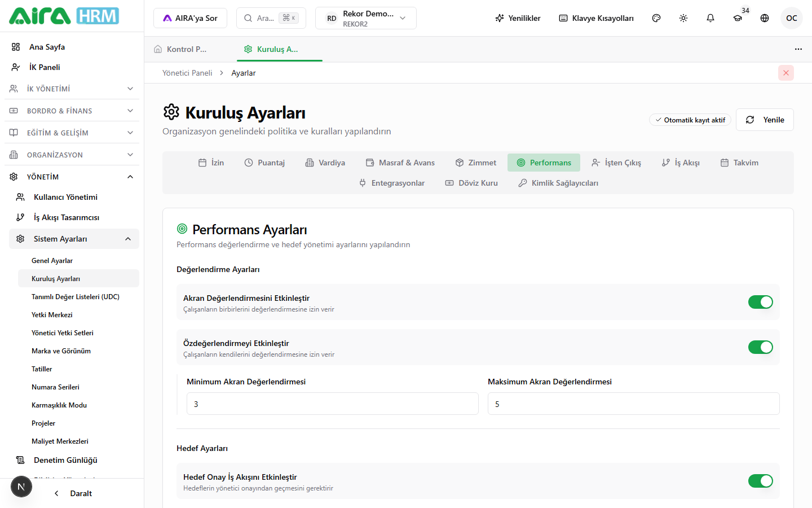This screenshot has height=508, width=812.
Task: Click the three-dot more options icon
Action: tap(798, 49)
